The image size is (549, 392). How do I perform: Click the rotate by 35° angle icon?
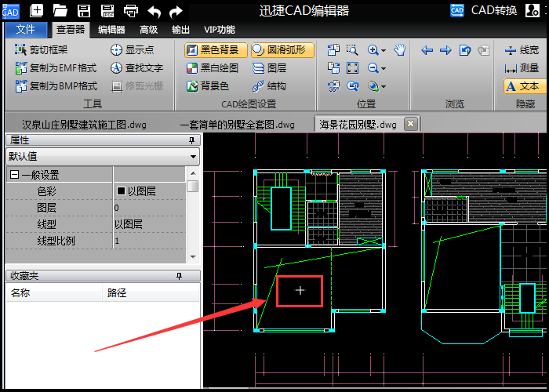tap(333, 86)
